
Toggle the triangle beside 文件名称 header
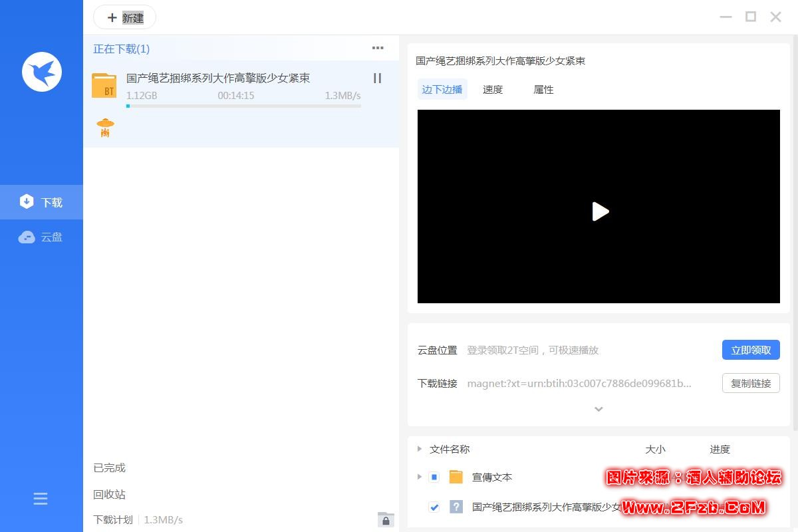tap(419, 449)
